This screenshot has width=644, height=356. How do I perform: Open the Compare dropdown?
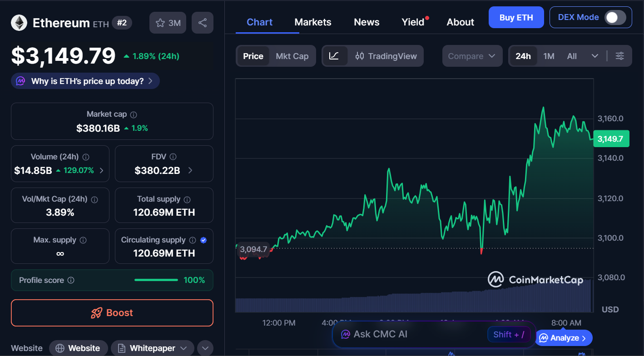472,56
